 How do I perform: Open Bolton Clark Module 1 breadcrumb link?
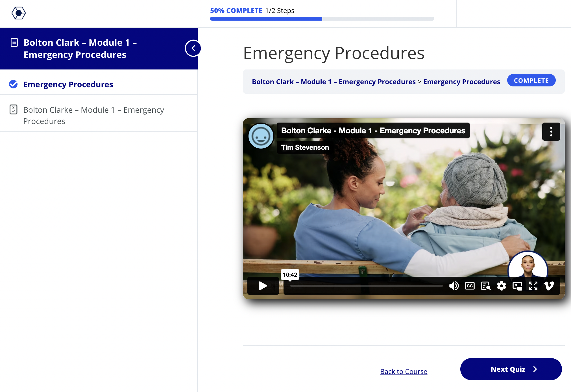coord(334,82)
